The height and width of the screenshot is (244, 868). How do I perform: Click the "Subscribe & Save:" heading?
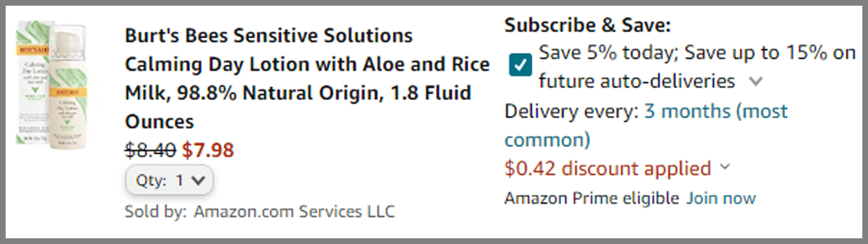[x=587, y=25]
